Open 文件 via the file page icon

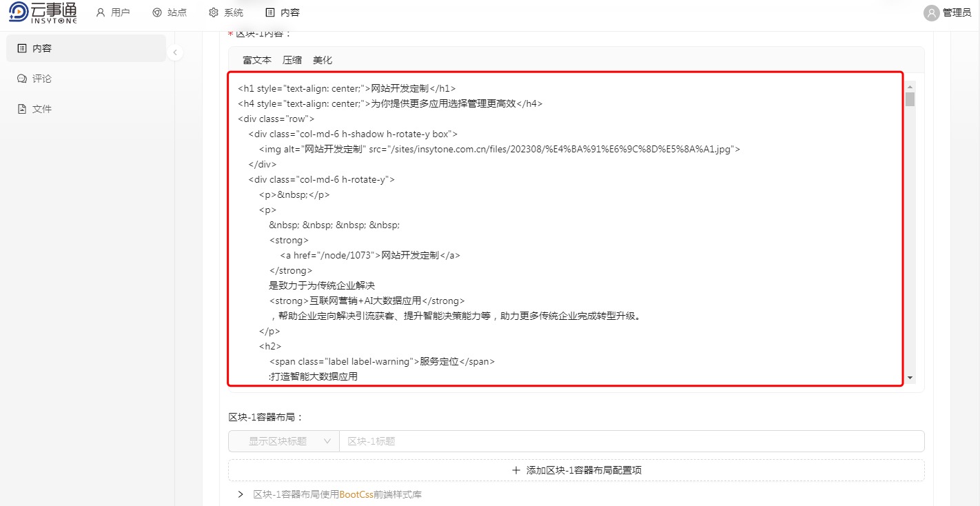[21, 108]
